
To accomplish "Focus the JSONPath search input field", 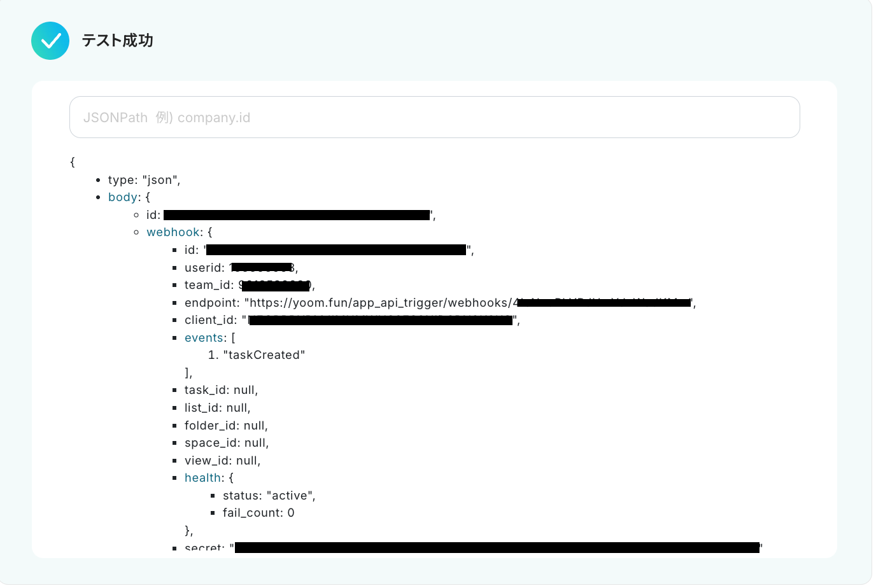I will 434,117.
